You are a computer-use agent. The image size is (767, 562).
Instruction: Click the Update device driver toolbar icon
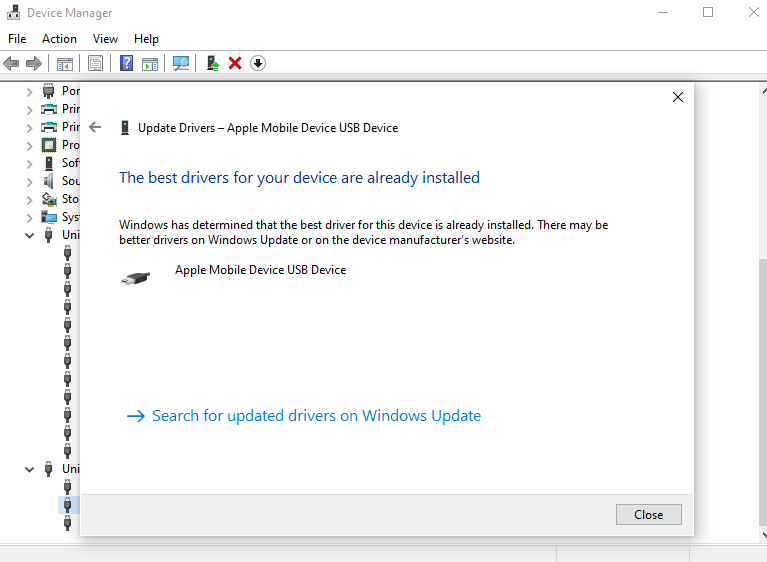[x=212, y=63]
